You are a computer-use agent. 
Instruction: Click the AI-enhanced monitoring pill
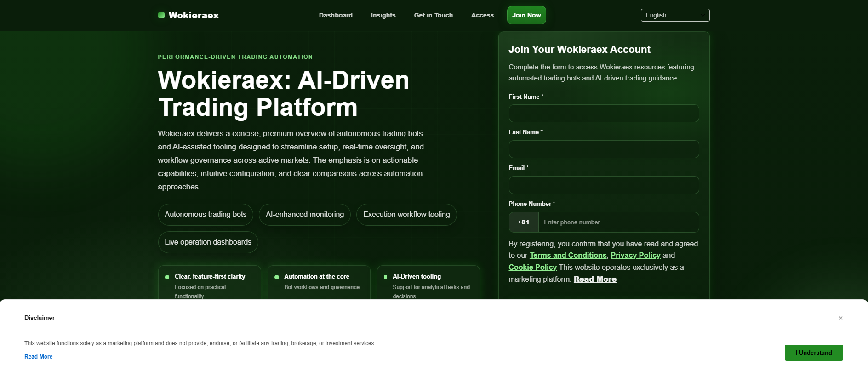point(305,215)
